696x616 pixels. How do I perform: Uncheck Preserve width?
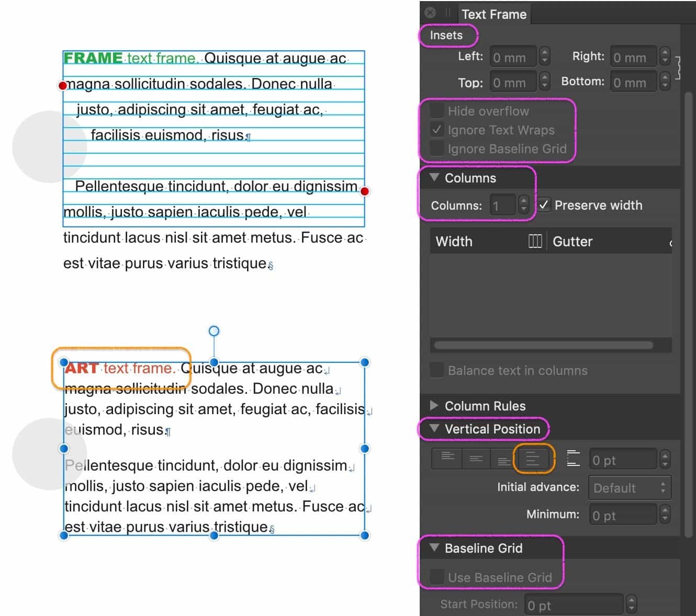pyautogui.click(x=544, y=205)
